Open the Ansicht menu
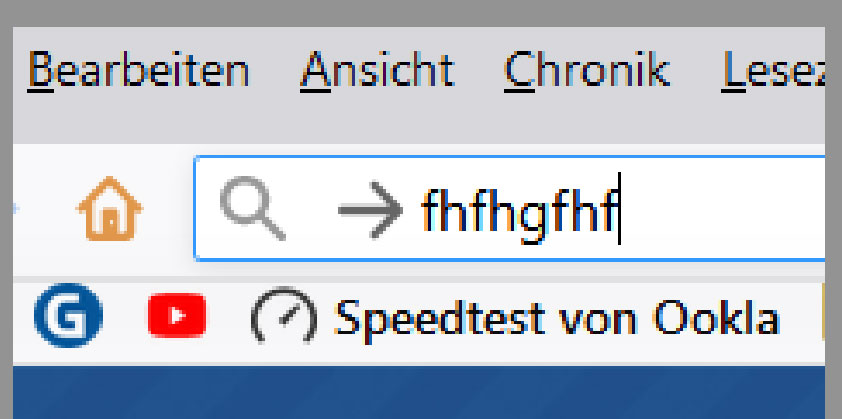 tap(377, 72)
